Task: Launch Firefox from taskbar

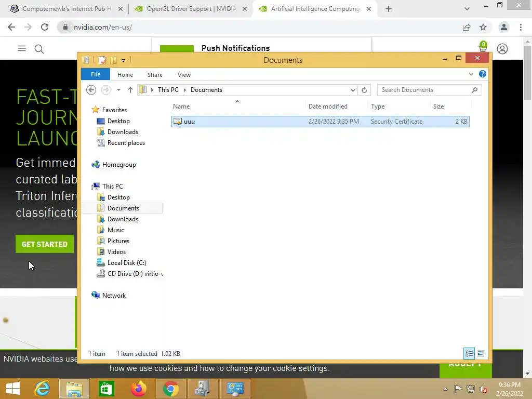Action: [138, 389]
